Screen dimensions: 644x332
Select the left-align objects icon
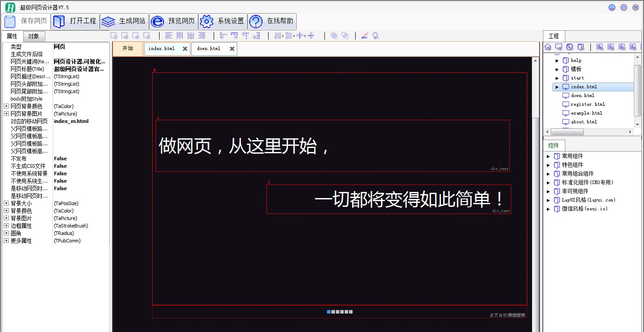(169, 36)
